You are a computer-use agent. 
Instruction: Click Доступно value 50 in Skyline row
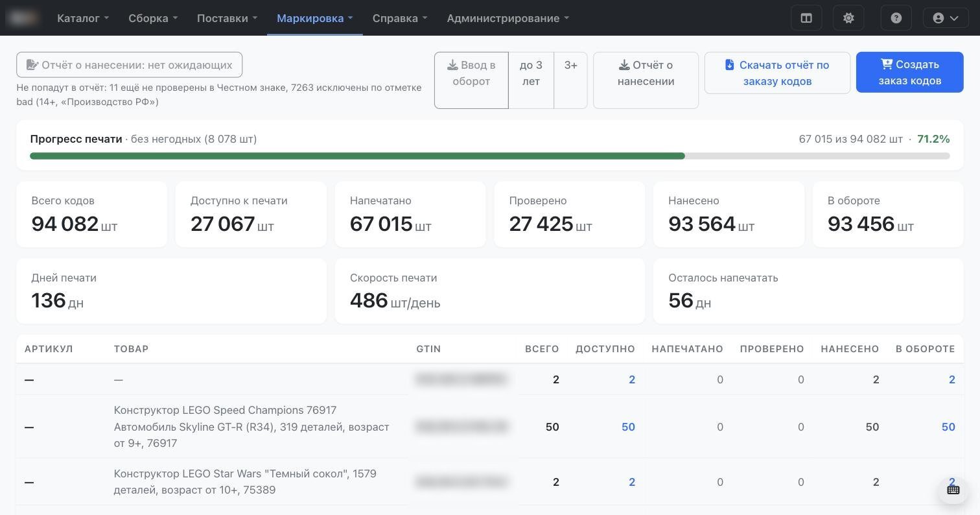[628, 427]
